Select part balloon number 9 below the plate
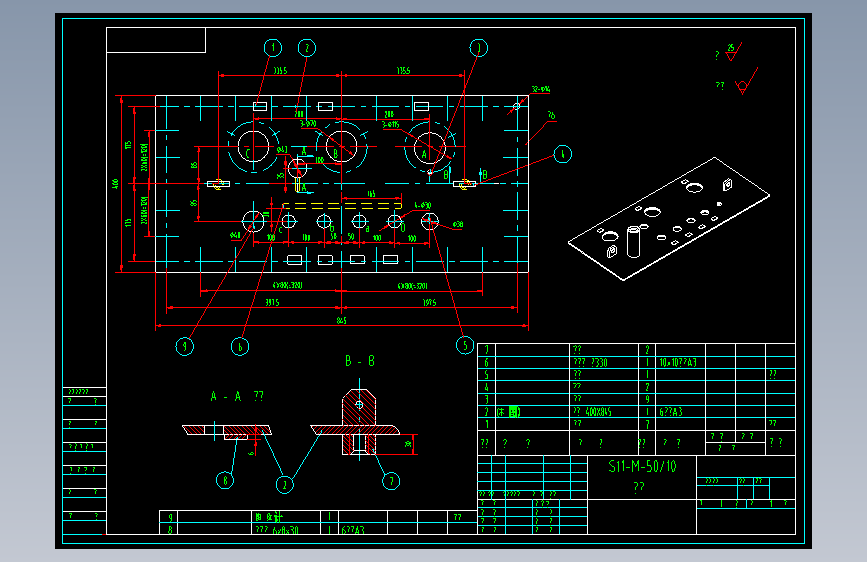The image size is (867, 562). pyautogui.click(x=185, y=347)
